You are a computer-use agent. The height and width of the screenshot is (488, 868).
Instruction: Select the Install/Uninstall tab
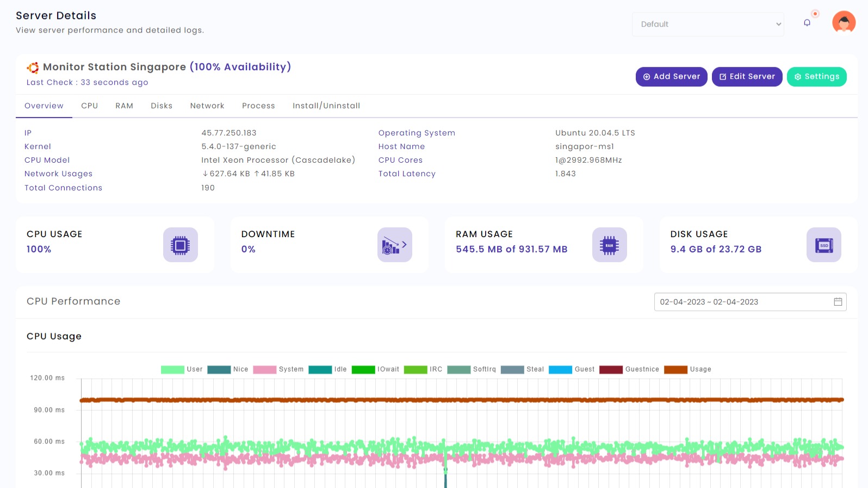326,106
